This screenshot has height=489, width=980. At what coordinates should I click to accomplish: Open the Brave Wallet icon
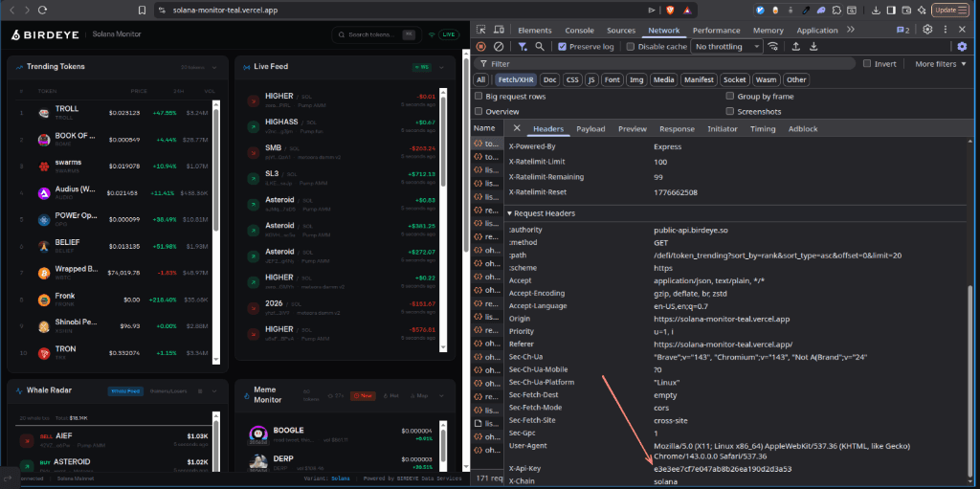[905, 10]
